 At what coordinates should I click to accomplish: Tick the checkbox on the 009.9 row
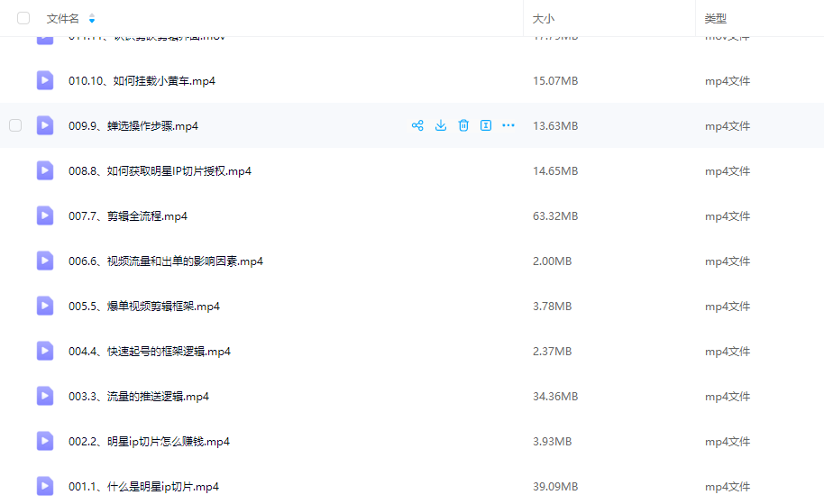click(15, 125)
